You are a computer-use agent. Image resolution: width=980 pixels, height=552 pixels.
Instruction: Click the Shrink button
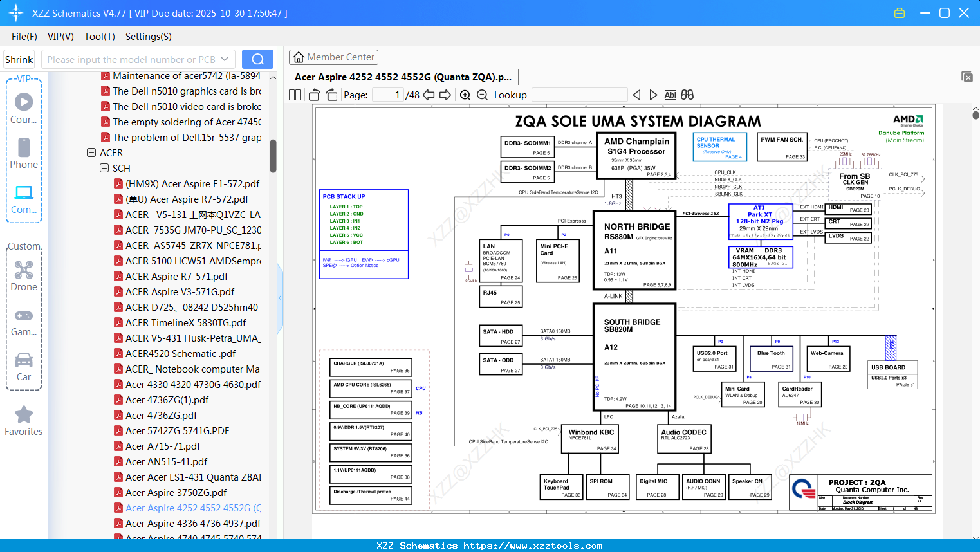click(x=19, y=59)
